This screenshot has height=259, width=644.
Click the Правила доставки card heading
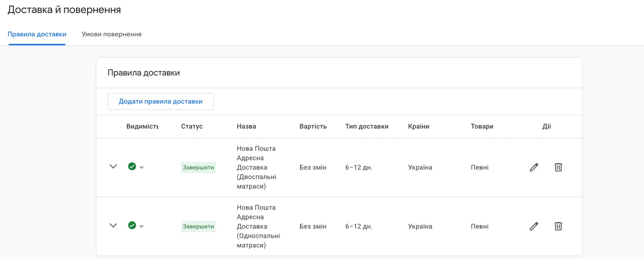click(x=143, y=73)
